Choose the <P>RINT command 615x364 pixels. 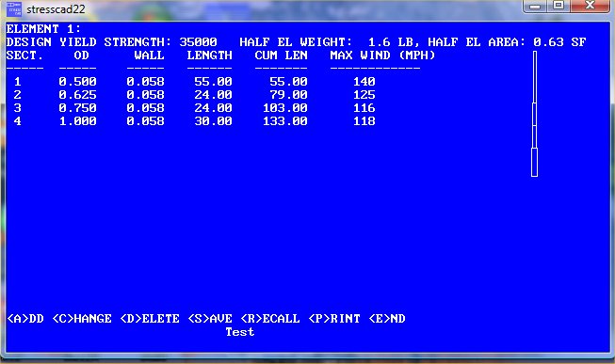tap(334, 319)
